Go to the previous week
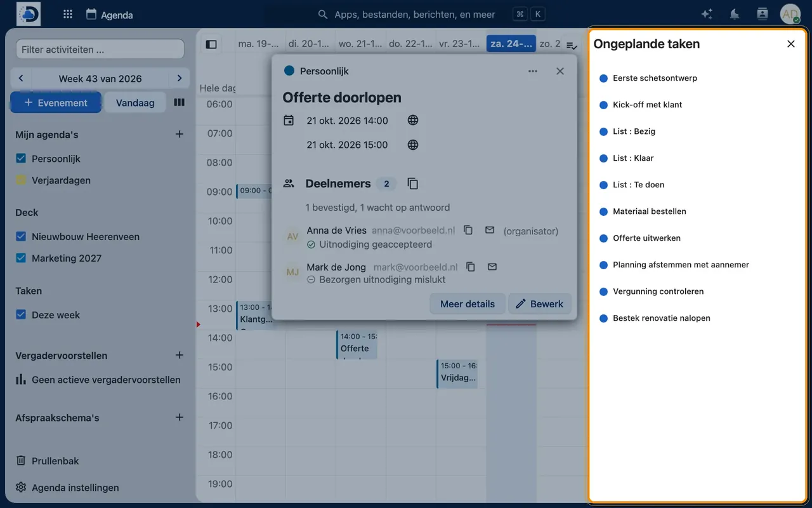The image size is (812, 508). click(21, 78)
